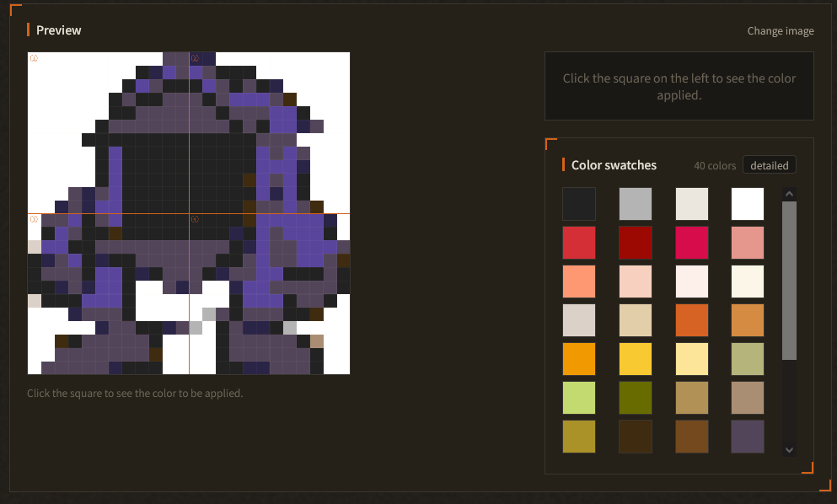Click the swatch list scrollbar thumb

789,281
